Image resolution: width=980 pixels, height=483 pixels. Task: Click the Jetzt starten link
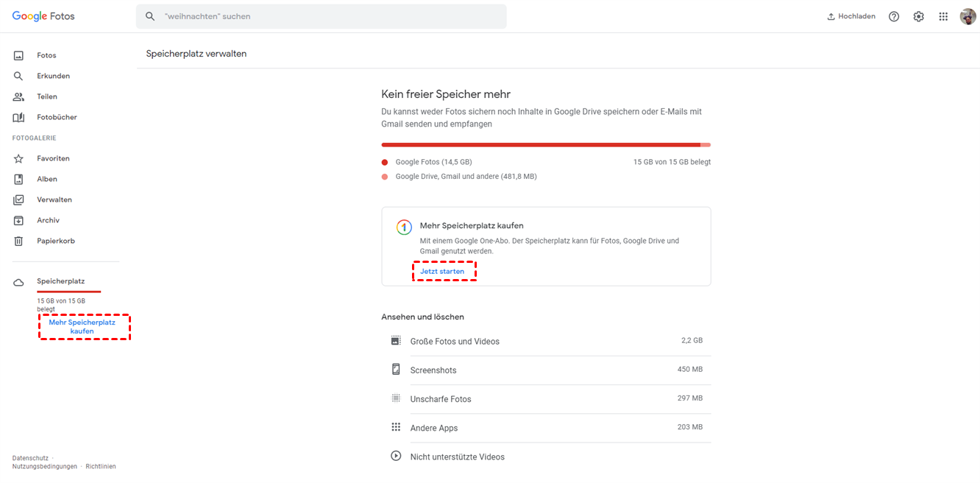pos(442,272)
